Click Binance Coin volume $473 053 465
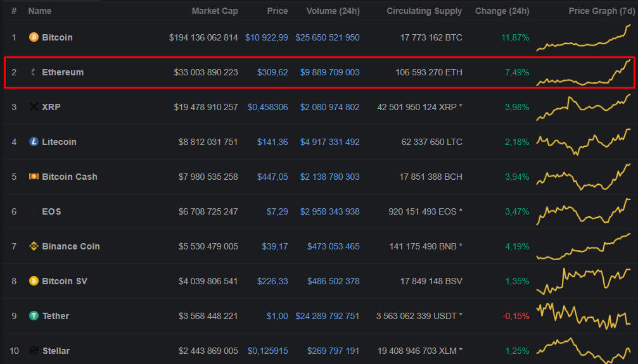The height and width of the screenshot is (364, 638). coord(334,246)
